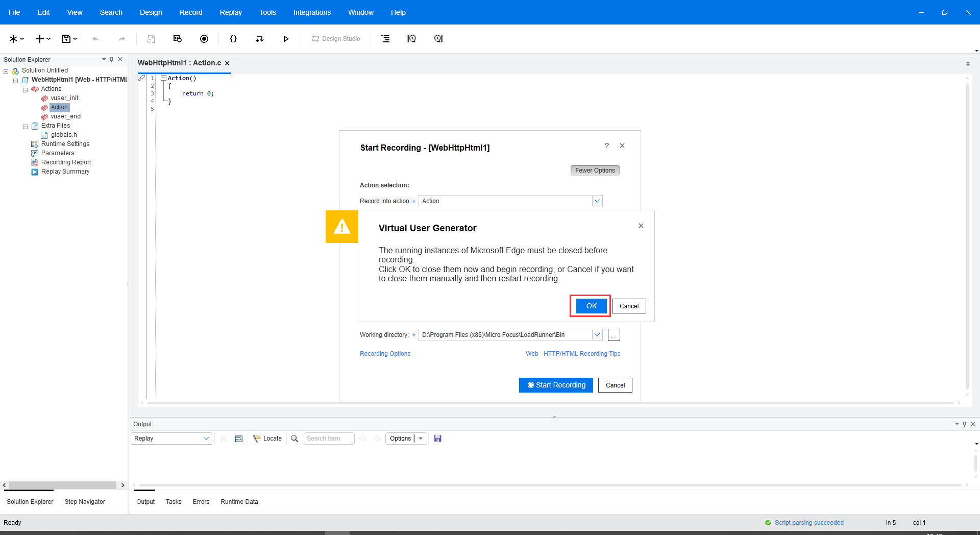Click the Redo arrow in toolbar

pyautogui.click(x=121, y=39)
